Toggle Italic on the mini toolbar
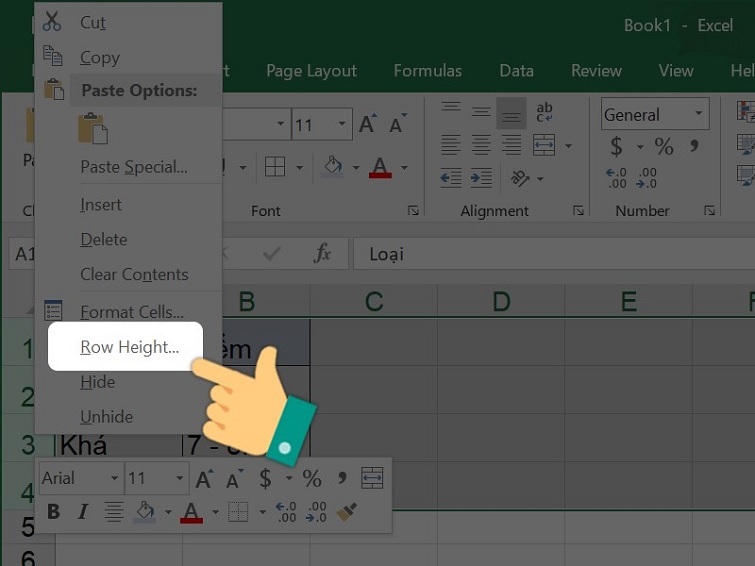Image resolution: width=755 pixels, height=566 pixels. 83,512
